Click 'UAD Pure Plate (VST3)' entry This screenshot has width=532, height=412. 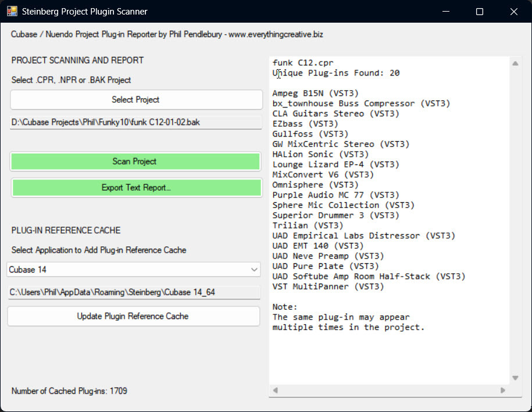326,266
